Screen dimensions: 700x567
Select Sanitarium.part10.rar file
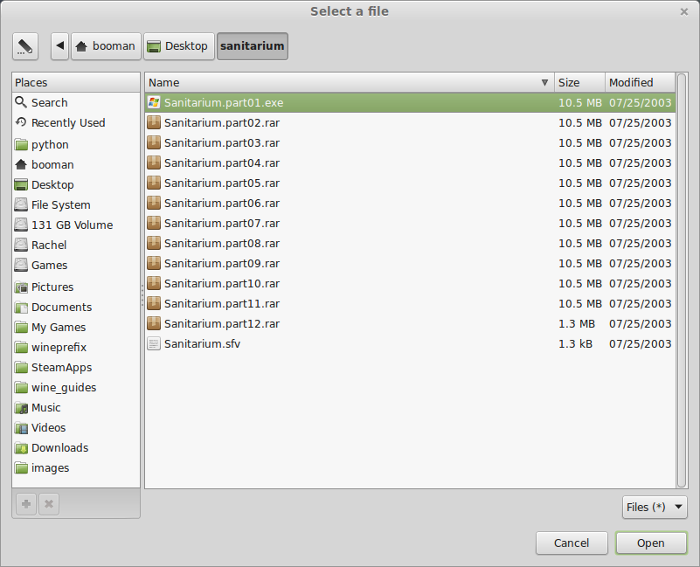[410, 284]
